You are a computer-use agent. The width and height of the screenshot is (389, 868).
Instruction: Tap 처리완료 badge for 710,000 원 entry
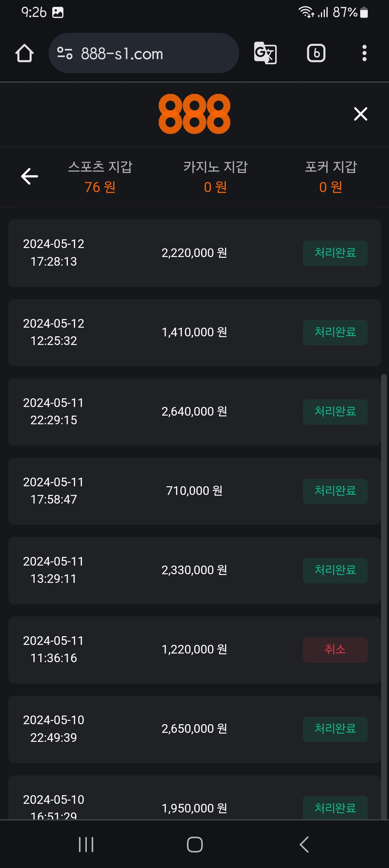click(335, 491)
